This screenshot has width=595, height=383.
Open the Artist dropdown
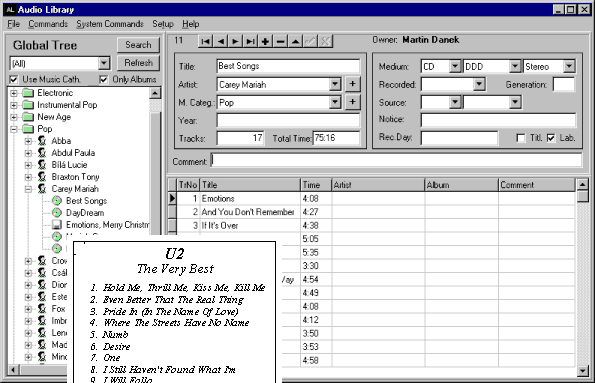point(335,84)
